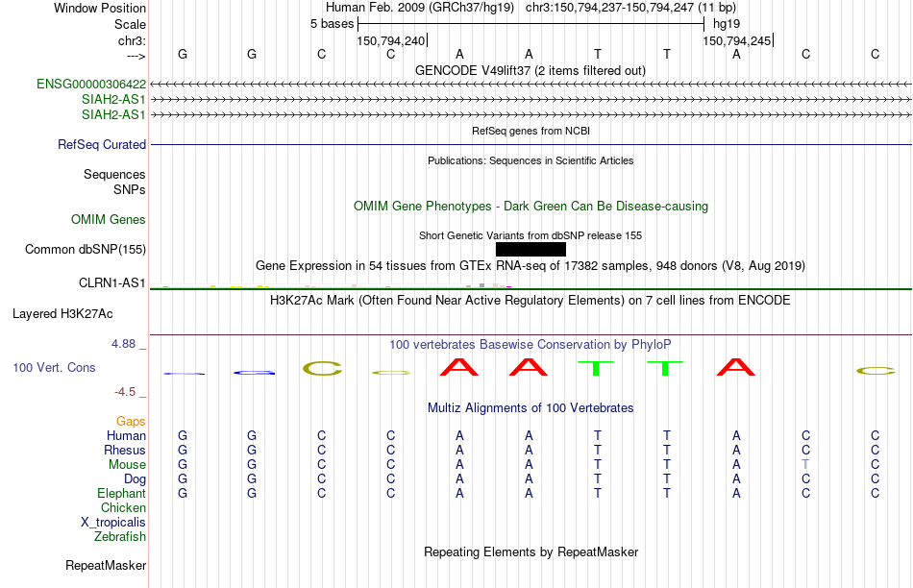Click the 5 bases scale bar

531,24
